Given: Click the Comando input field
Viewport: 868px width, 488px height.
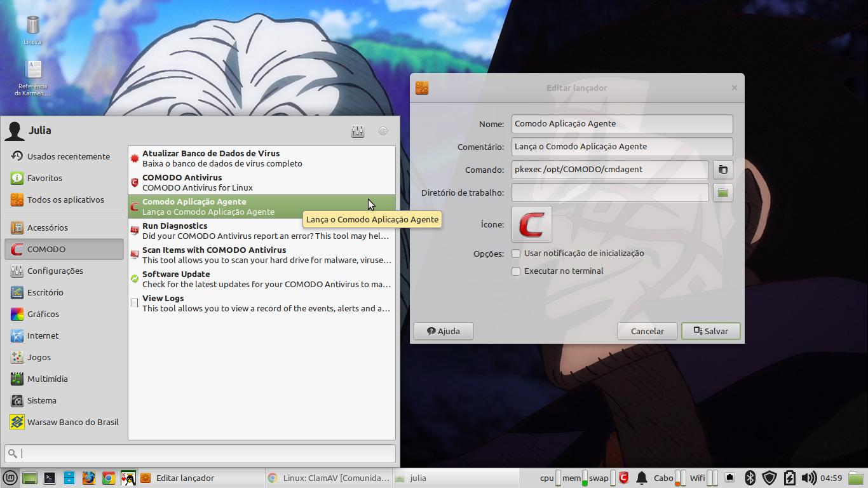Looking at the screenshot, I should [x=610, y=170].
